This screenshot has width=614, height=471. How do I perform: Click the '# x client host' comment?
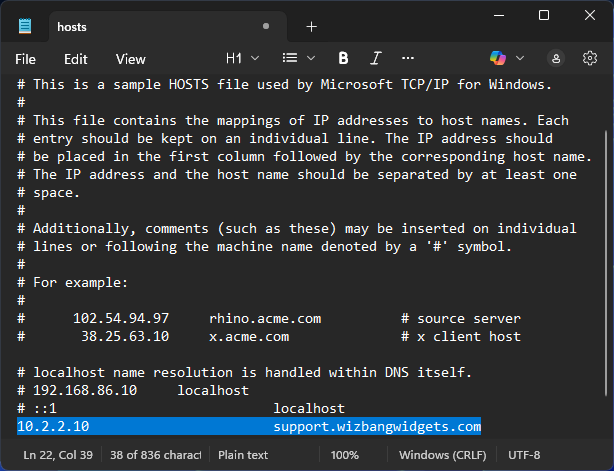point(461,336)
